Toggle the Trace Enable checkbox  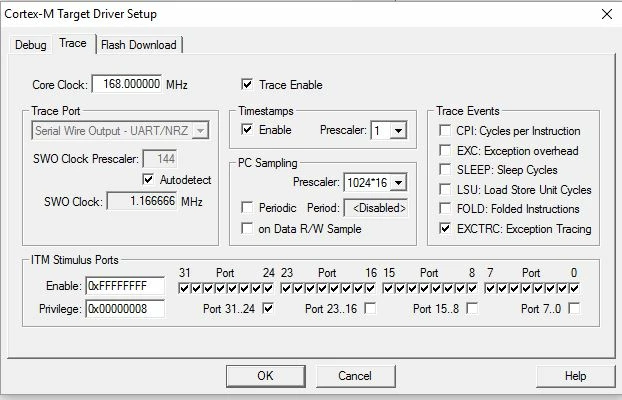coord(247,84)
